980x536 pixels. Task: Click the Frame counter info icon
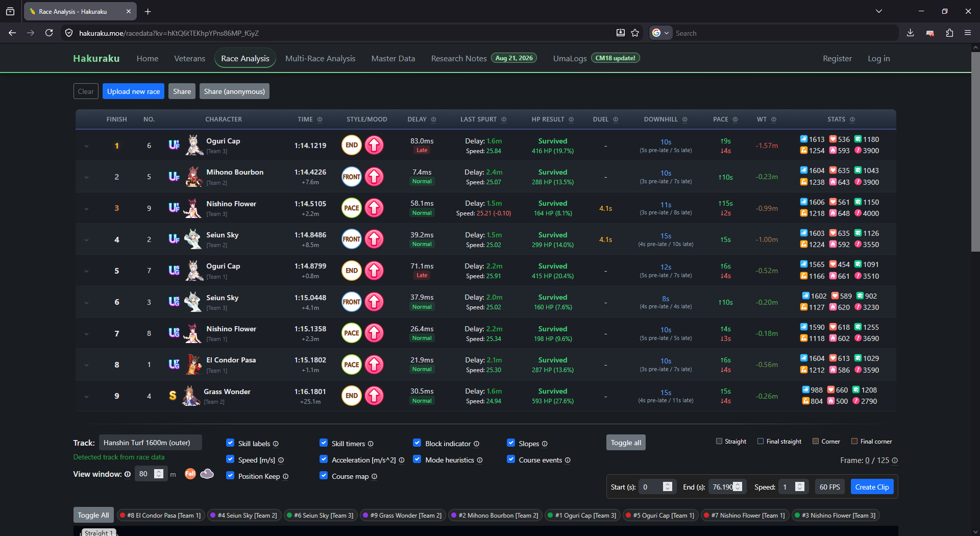[895, 460]
